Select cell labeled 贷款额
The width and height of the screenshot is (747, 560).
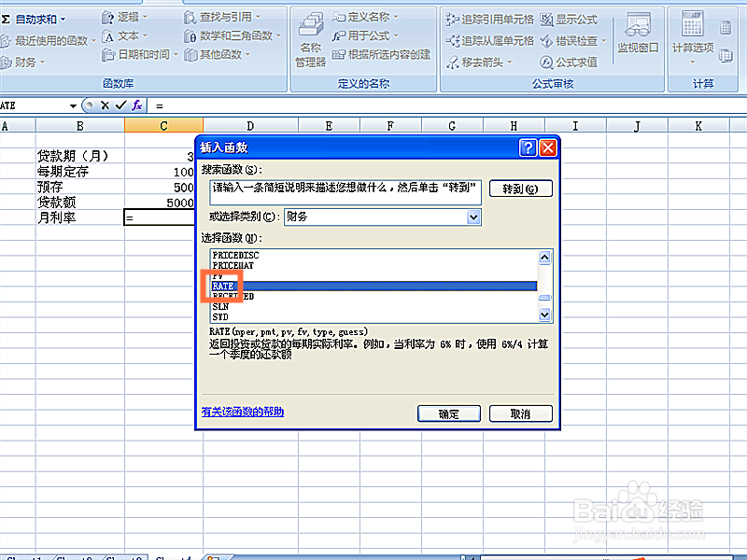[80, 203]
